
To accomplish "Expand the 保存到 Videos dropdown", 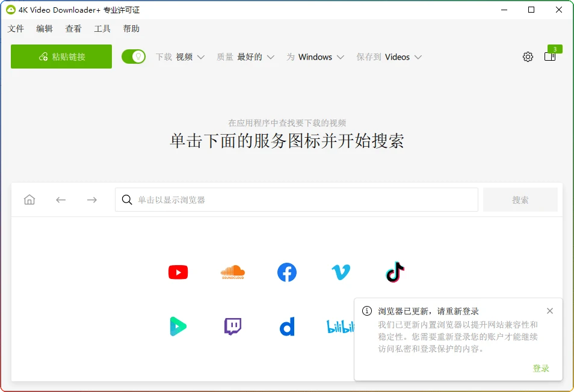I will [x=389, y=57].
